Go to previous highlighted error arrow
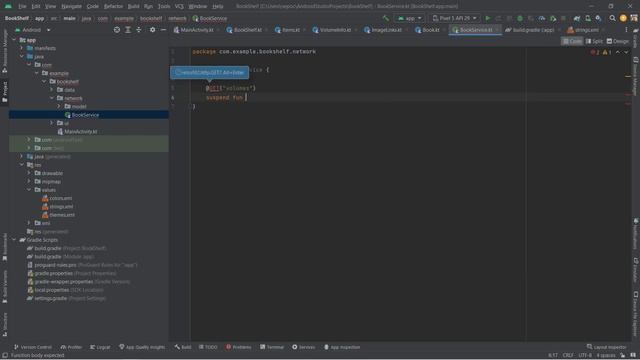The width and height of the screenshot is (640, 360). point(618,52)
